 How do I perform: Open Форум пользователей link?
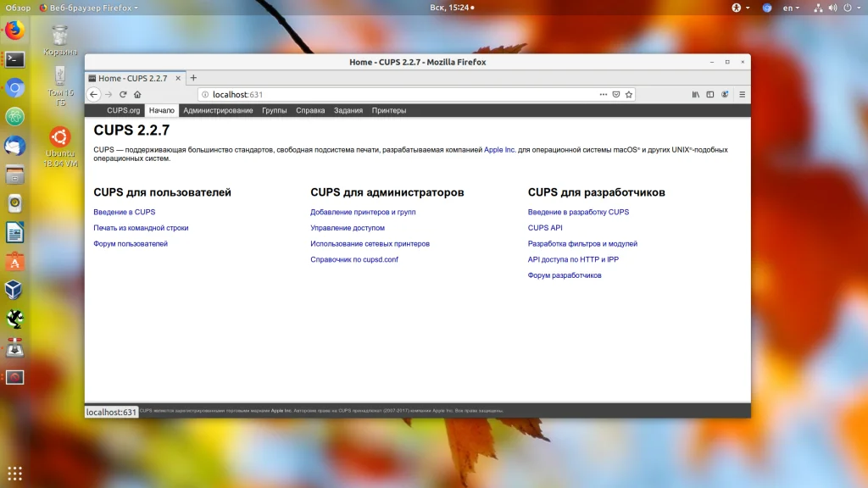[131, 243]
